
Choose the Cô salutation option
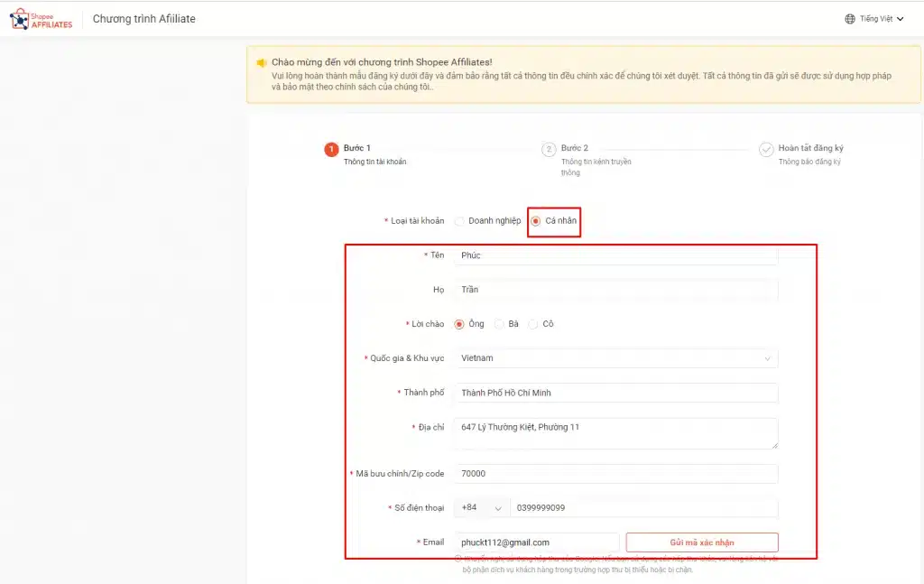(x=533, y=324)
